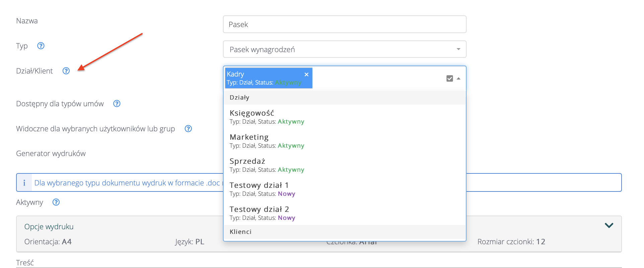
Task: Open help for Dostępny dla typów umów
Action: [x=117, y=104]
